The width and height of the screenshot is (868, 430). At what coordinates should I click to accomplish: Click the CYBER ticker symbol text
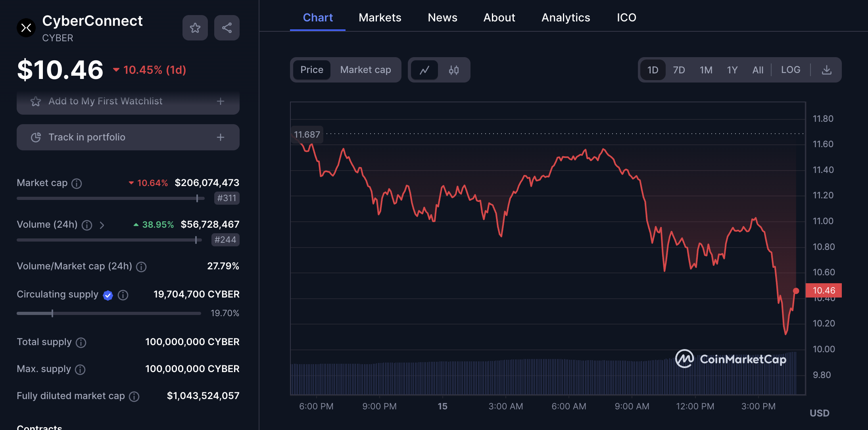point(58,38)
